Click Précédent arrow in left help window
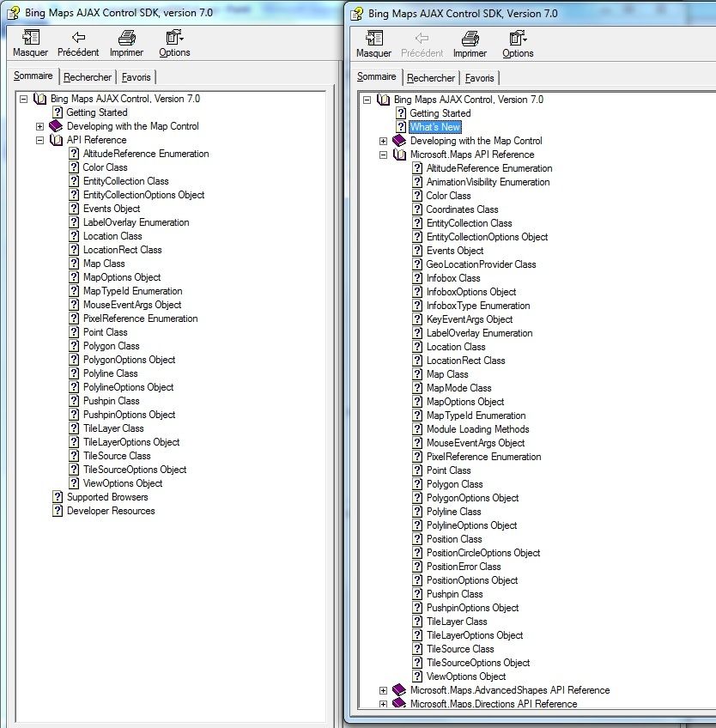The image size is (716, 728). [78, 37]
